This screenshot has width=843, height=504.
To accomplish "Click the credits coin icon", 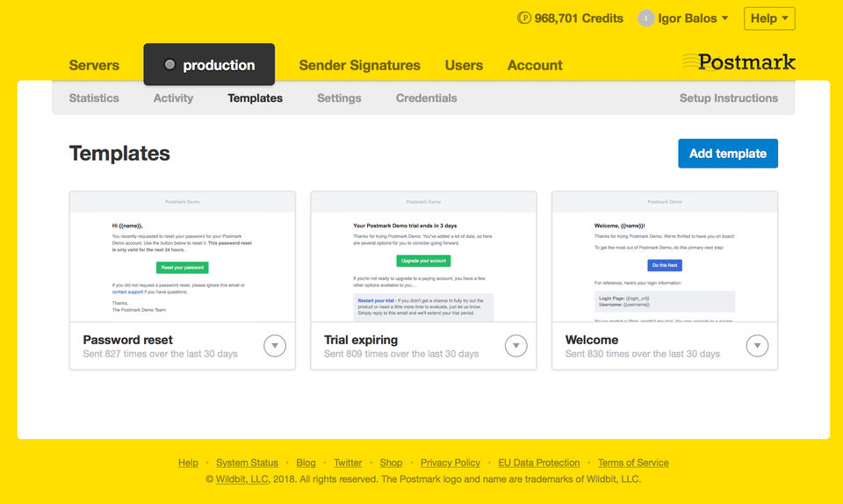I will point(523,18).
